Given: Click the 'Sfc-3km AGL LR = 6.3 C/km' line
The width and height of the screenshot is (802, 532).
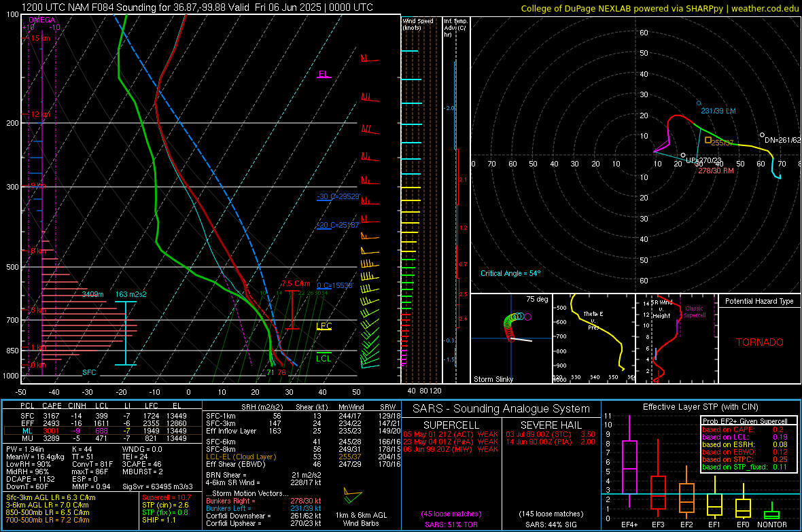Looking at the screenshot, I should [51, 497].
